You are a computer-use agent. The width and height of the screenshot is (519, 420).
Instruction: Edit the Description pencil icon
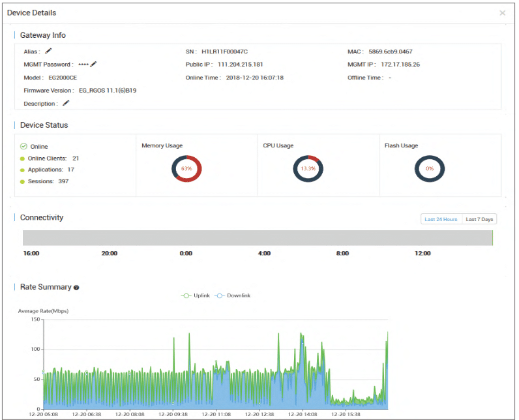pos(66,103)
